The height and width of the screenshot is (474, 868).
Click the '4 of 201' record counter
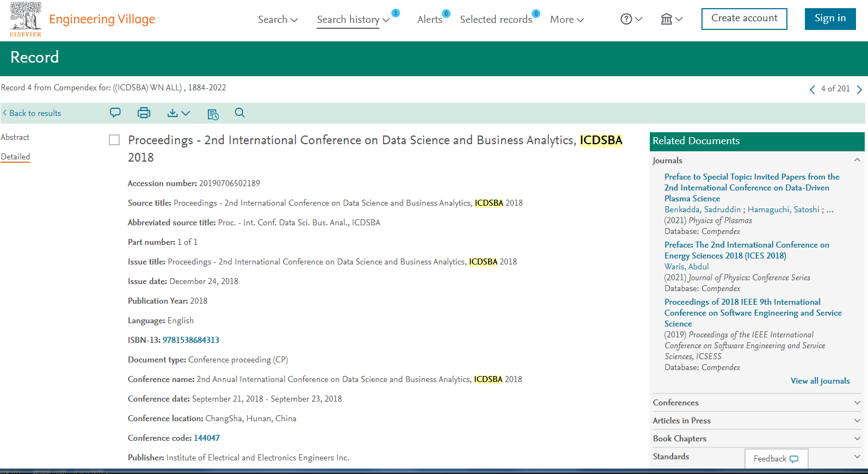(835, 89)
